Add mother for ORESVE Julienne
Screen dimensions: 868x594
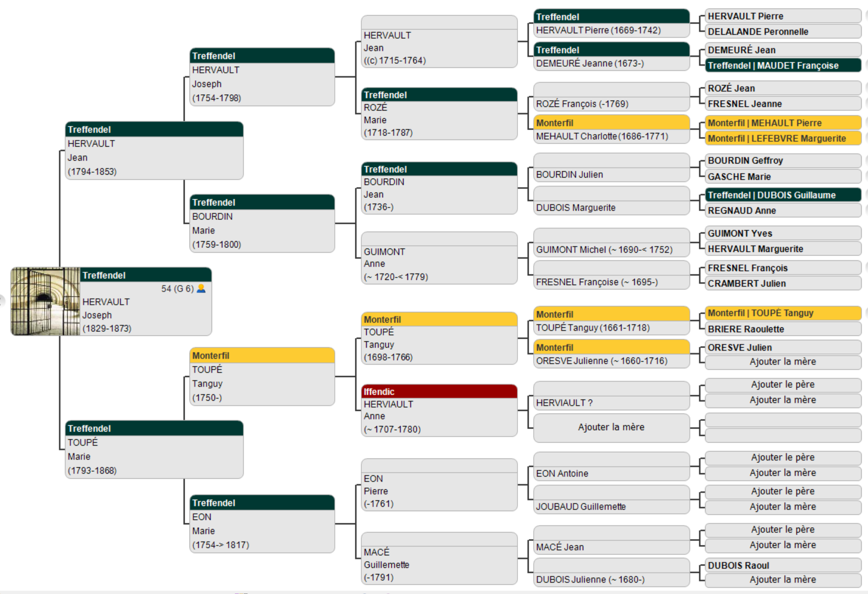click(783, 362)
